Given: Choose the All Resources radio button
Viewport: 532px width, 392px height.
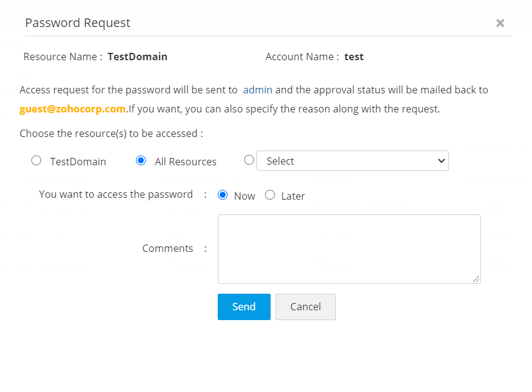Looking at the screenshot, I should coord(141,160).
